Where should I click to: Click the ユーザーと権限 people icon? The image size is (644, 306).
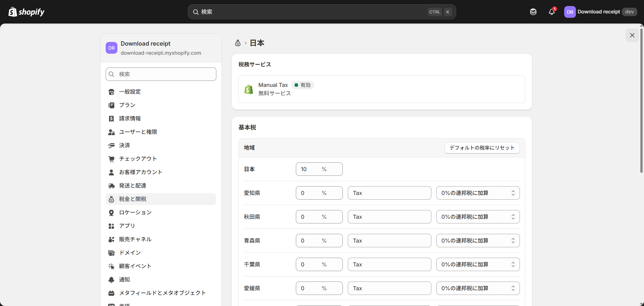pyautogui.click(x=111, y=132)
